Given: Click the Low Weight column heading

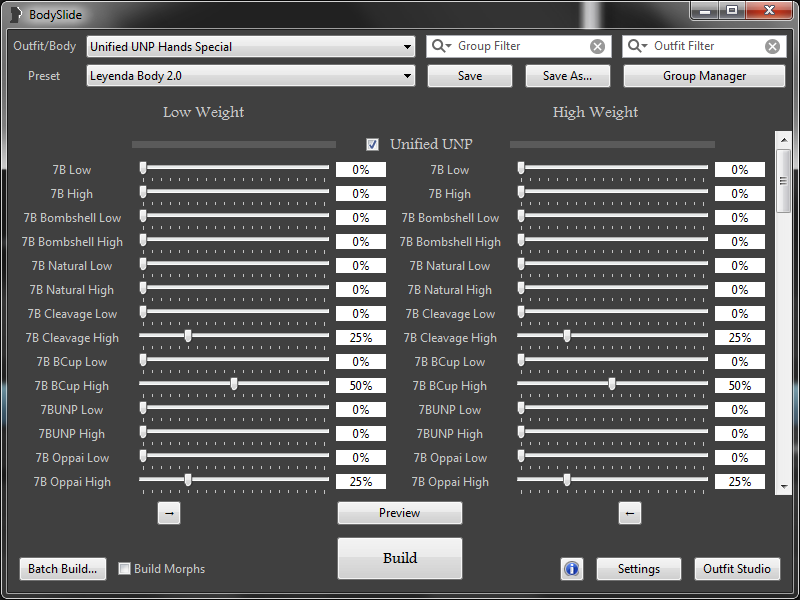Looking at the screenshot, I should pyautogui.click(x=204, y=112).
